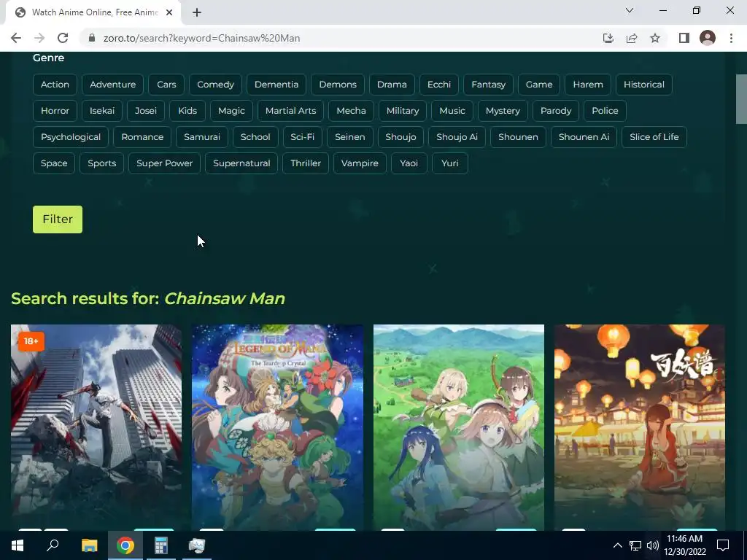This screenshot has width=747, height=560.
Task: Choose the School genre tag
Action: coord(255,136)
